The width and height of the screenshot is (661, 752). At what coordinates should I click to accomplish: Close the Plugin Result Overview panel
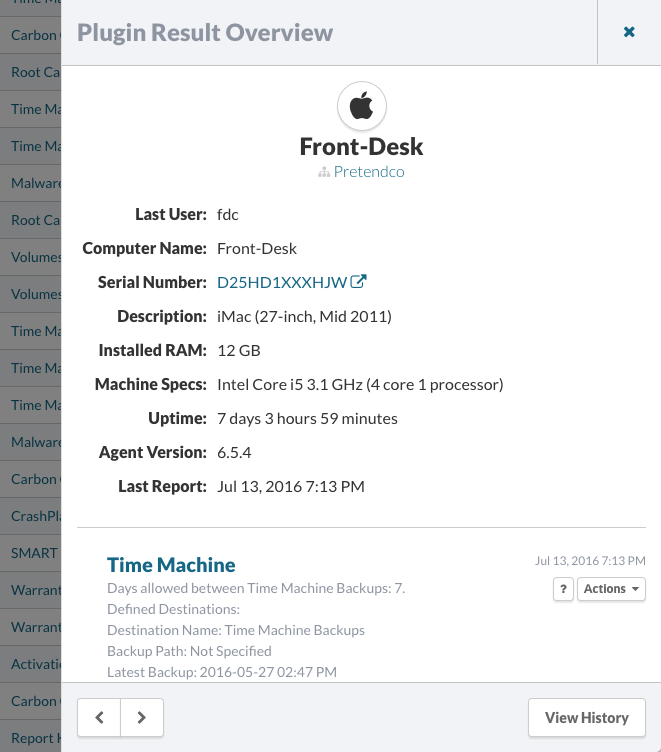click(x=629, y=32)
